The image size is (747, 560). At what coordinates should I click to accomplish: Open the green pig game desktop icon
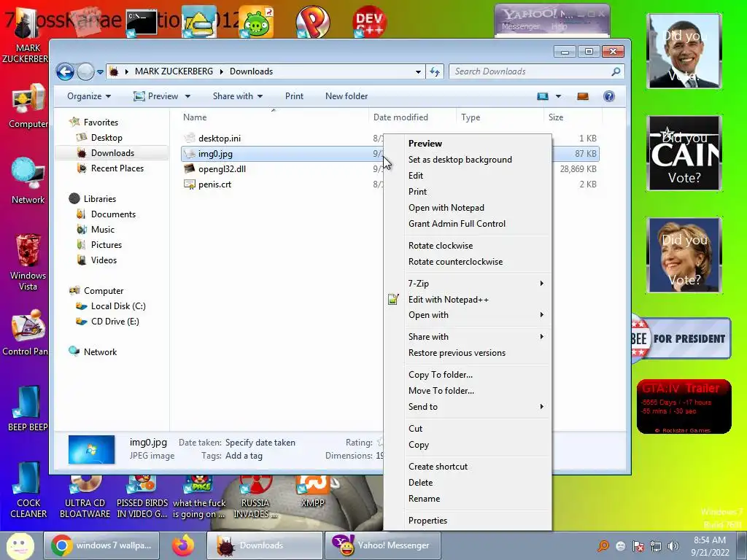coord(256,21)
